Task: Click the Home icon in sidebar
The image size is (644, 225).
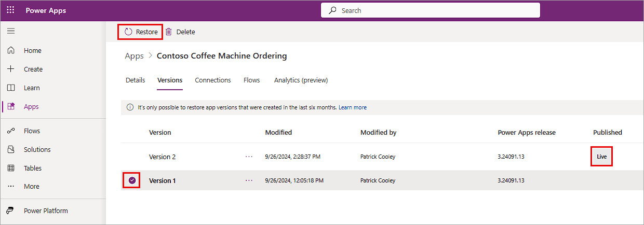Action: point(10,50)
